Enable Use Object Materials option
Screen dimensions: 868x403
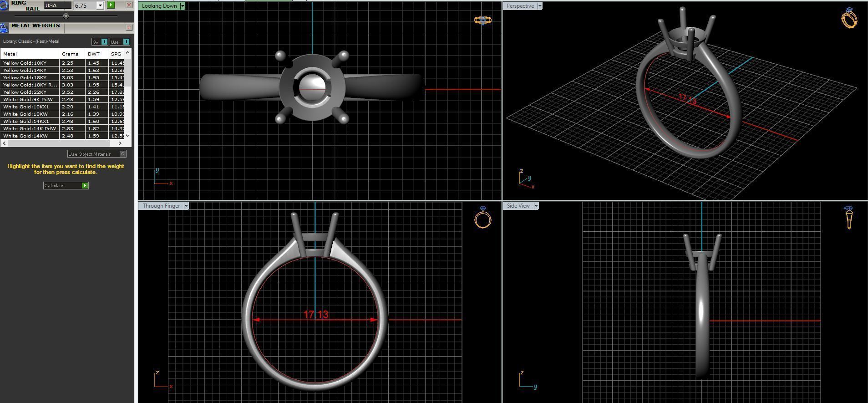coord(96,154)
